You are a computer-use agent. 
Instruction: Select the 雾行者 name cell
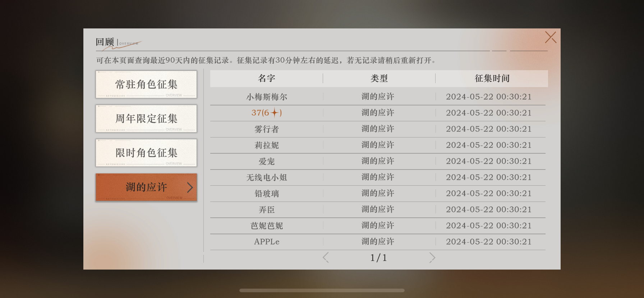pyautogui.click(x=267, y=129)
